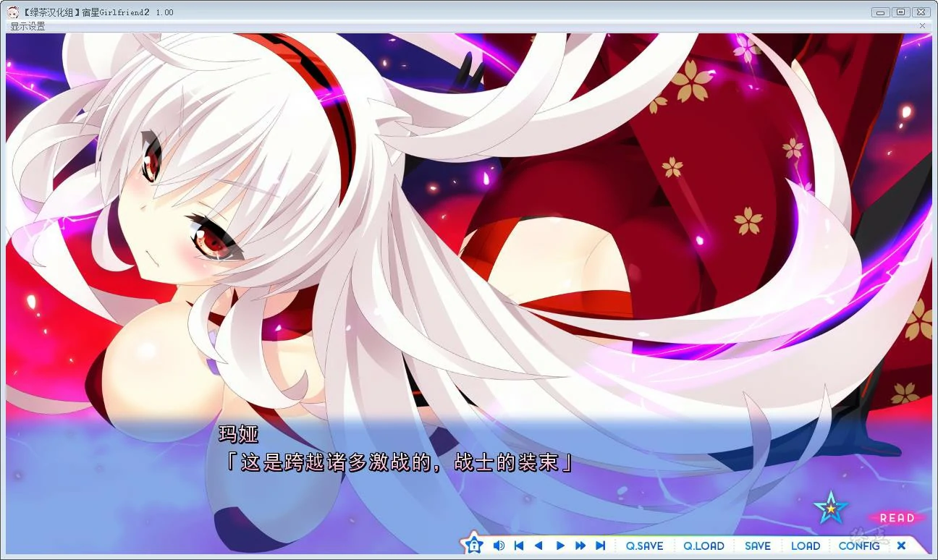Open the CONFIG settings screen

[859, 546]
